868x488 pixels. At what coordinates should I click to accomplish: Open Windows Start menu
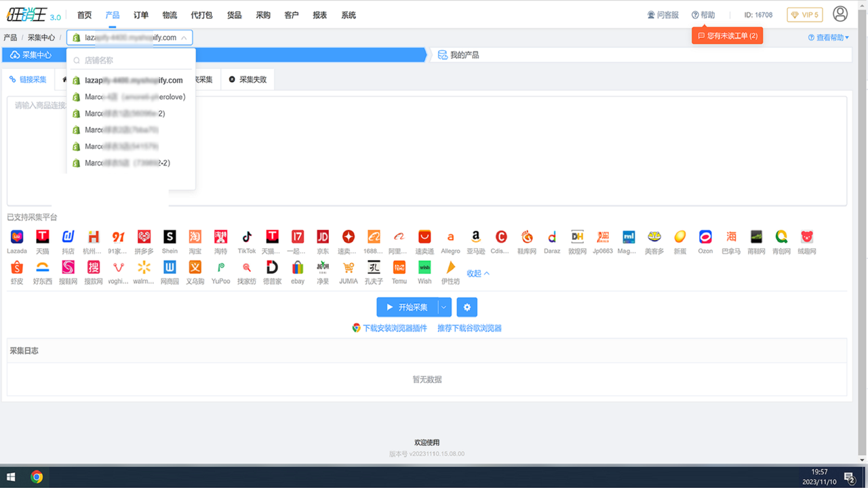[x=11, y=477]
